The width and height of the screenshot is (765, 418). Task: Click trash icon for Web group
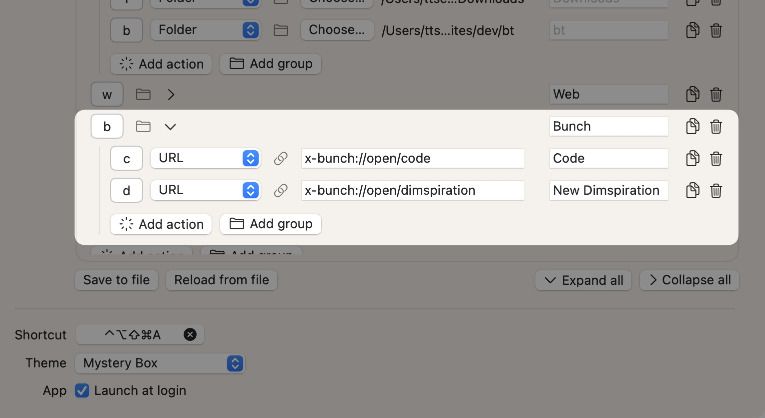(x=716, y=94)
